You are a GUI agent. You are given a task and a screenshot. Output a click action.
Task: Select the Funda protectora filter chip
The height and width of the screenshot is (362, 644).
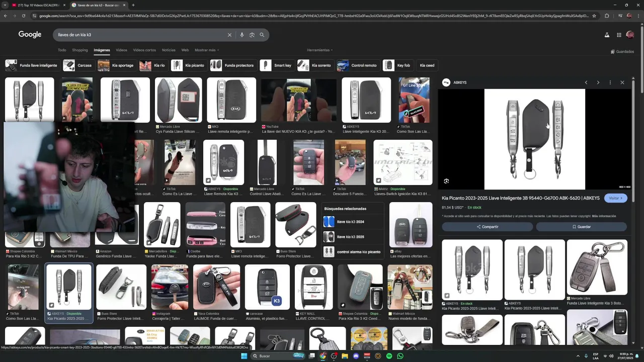click(x=232, y=65)
